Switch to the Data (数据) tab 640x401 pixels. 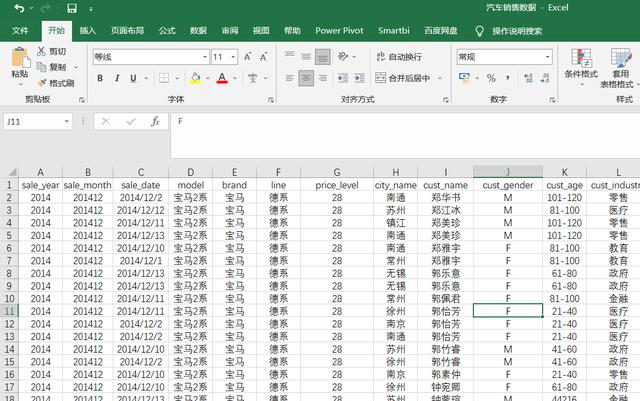coord(198,31)
